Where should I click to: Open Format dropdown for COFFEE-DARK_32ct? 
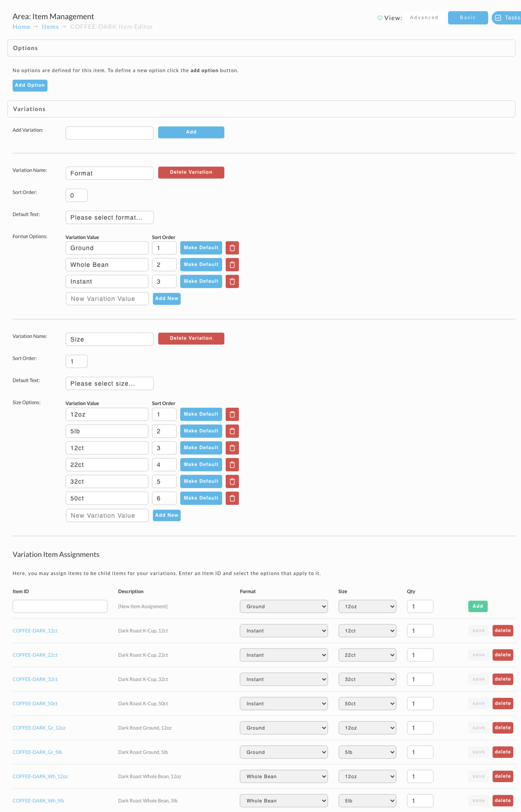click(x=283, y=679)
